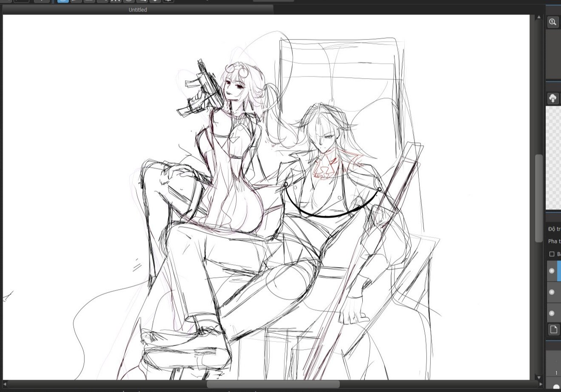
Task: Click the new layer page icon
Action: coord(553,330)
